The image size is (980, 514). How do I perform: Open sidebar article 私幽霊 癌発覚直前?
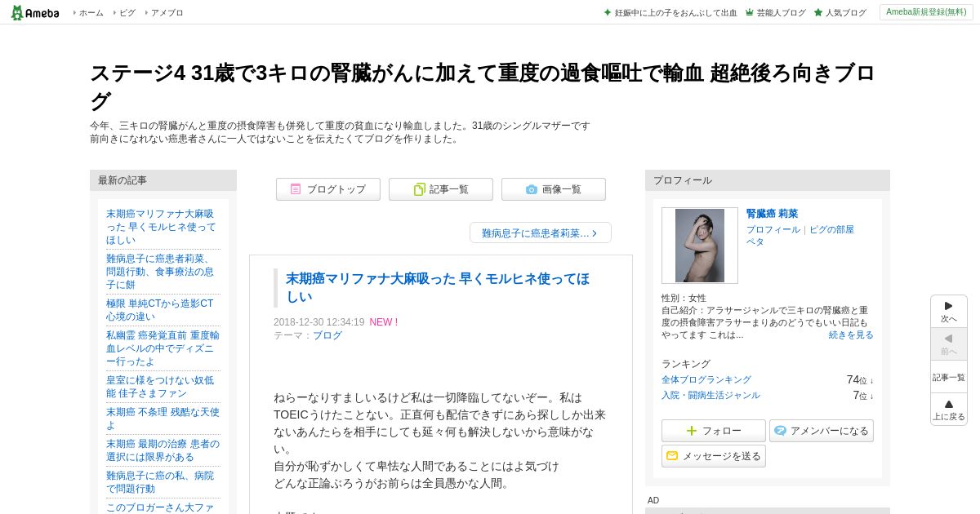(x=162, y=348)
